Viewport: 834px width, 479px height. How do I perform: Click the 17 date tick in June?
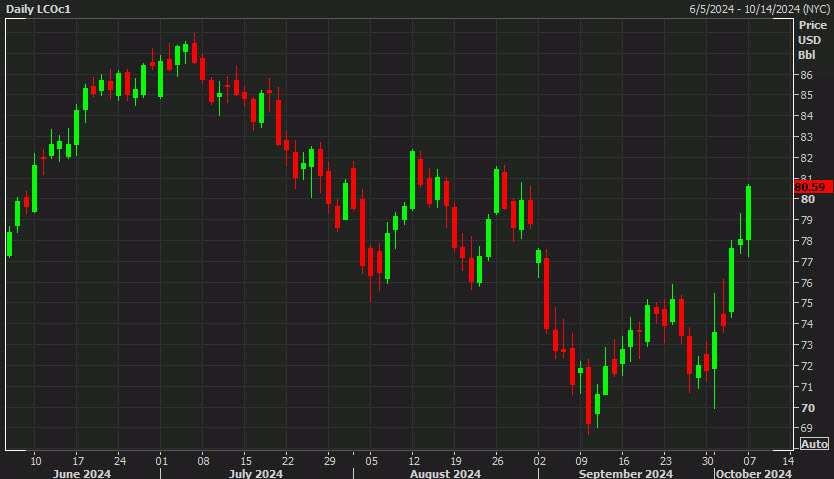pos(78,461)
